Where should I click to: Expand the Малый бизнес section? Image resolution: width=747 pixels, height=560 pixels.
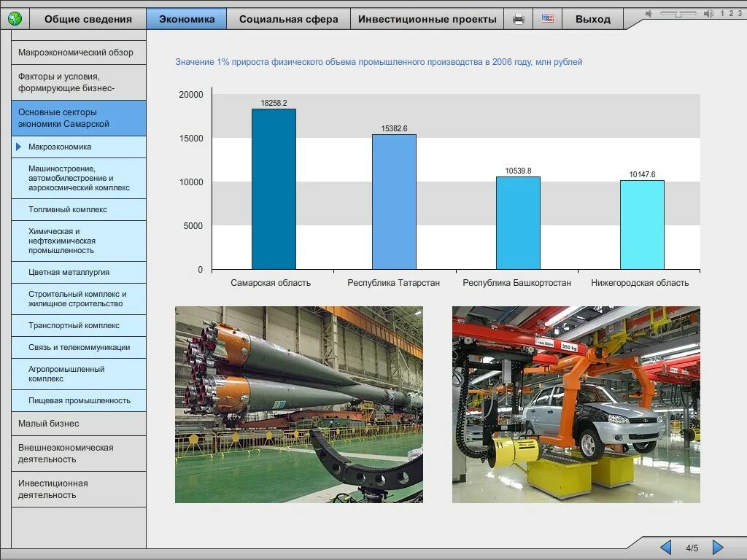point(79,424)
